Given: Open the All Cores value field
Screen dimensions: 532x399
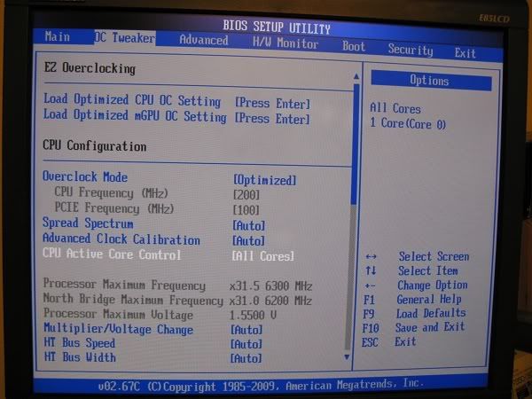Looking at the screenshot, I should [x=263, y=256].
